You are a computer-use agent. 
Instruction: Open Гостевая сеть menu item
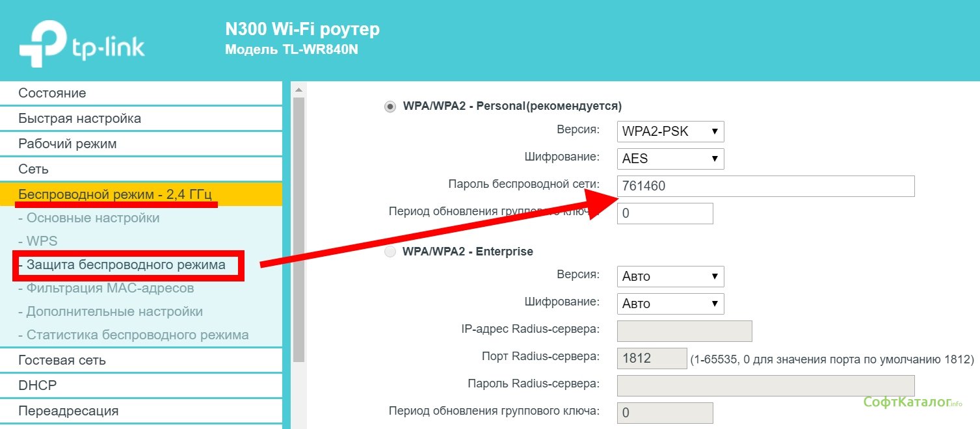141,360
